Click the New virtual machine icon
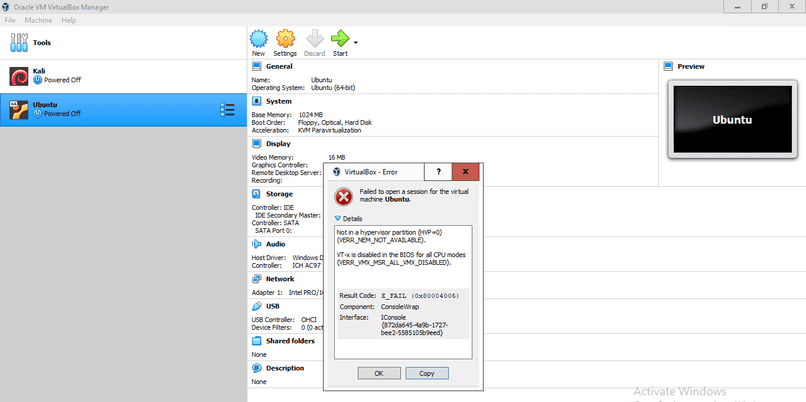Screen dimensions: 806x402 [258, 39]
